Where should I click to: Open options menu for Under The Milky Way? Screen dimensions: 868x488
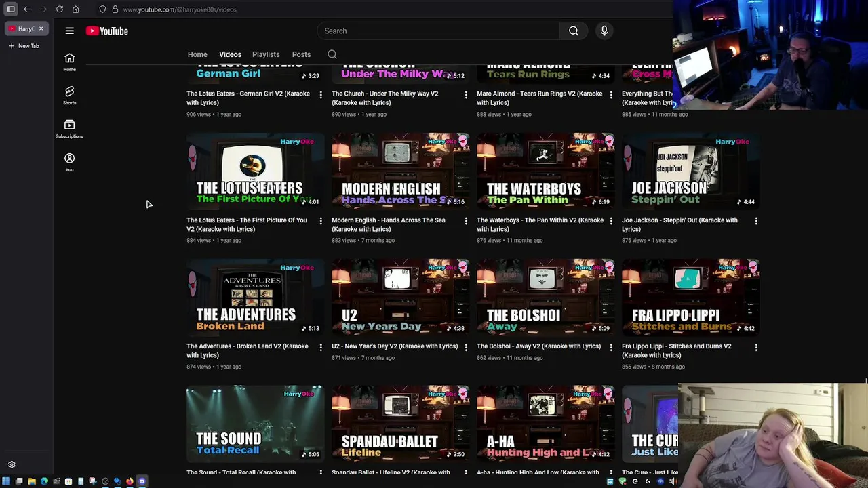(466, 95)
